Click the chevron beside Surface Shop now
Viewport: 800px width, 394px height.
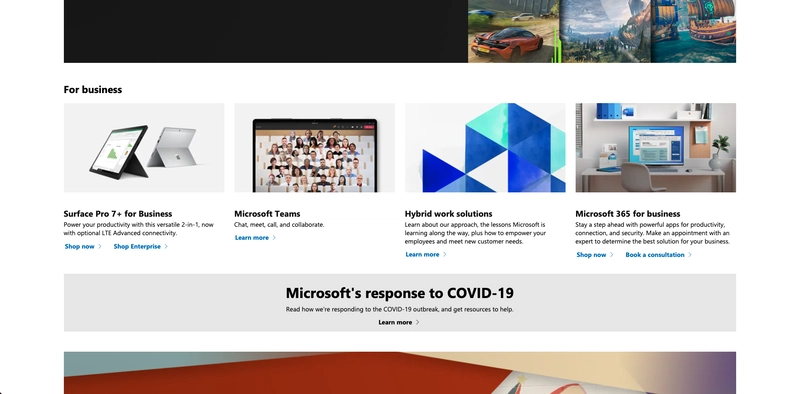click(x=99, y=247)
